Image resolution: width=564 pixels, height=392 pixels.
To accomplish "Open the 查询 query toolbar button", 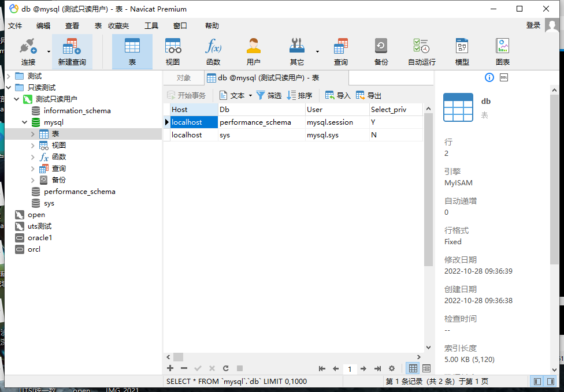I will (340, 52).
